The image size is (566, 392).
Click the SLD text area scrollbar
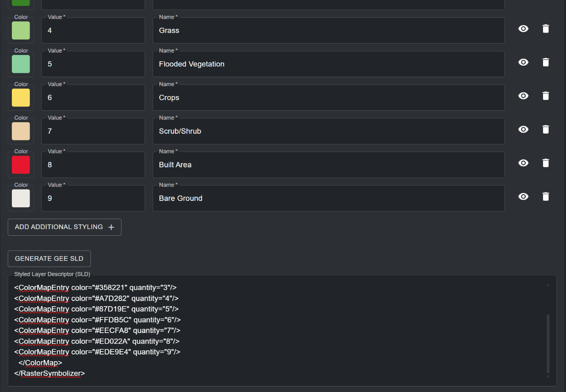pos(548,343)
